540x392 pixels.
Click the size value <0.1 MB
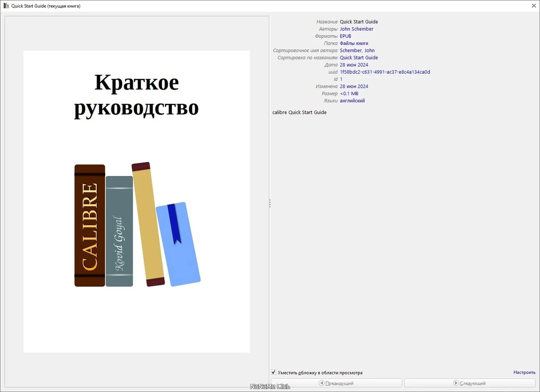click(x=349, y=94)
